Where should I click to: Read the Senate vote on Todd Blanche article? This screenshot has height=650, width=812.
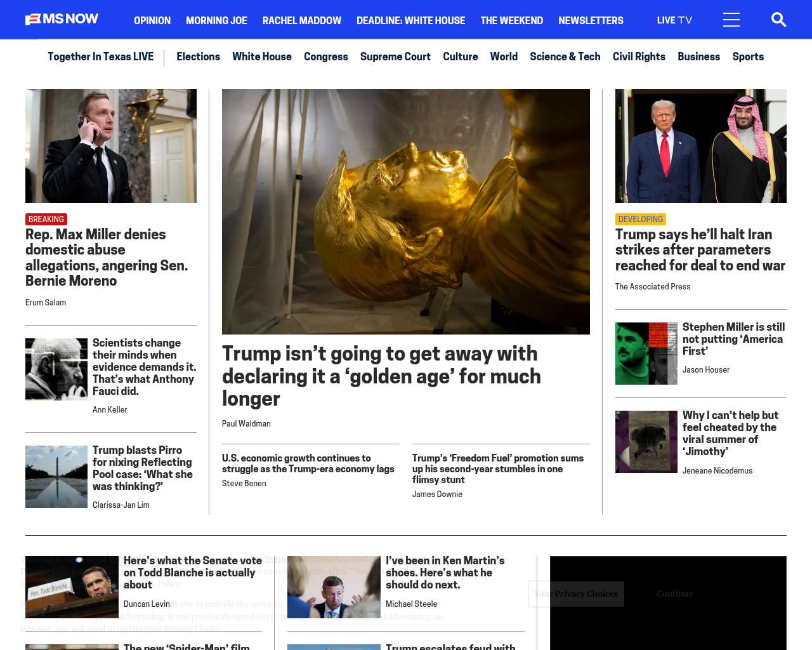pos(193,573)
